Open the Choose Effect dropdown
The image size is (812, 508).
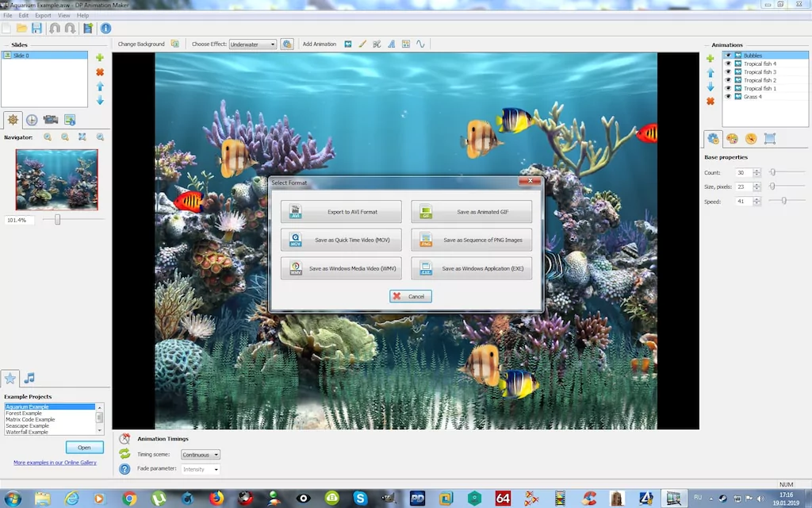(253, 44)
